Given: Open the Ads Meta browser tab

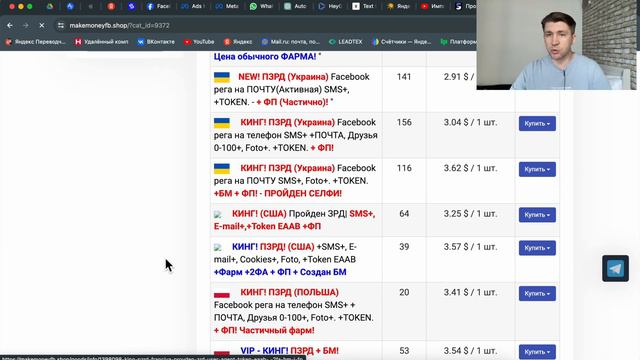Looking at the screenshot, I should point(193,7).
